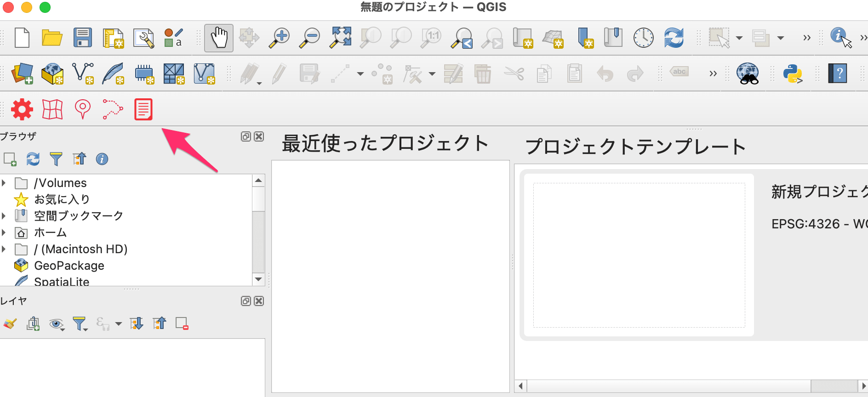Toggle the Pan Map hand tool

(219, 38)
